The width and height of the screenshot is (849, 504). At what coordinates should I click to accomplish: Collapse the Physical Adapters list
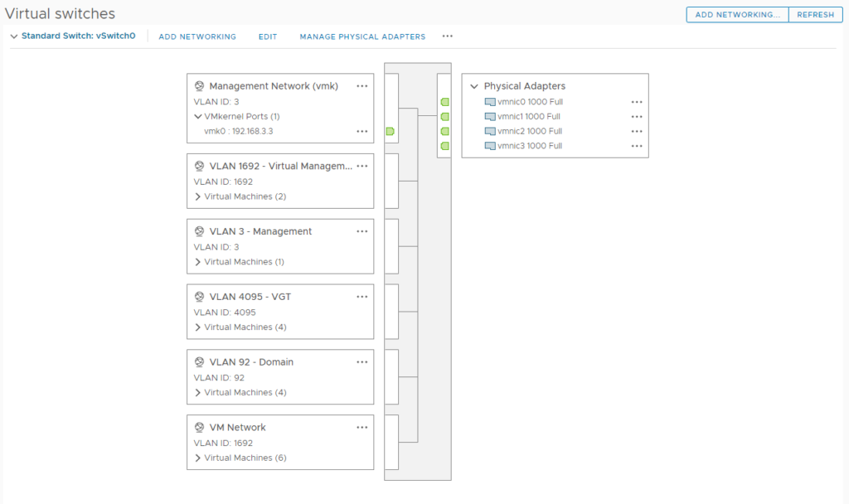(x=474, y=86)
